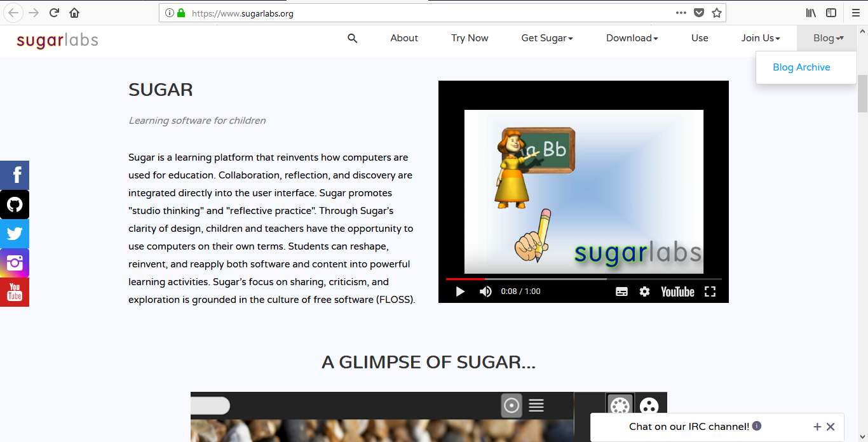This screenshot has width=868, height=442.
Task: Mute the video audio
Action: pyautogui.click(x=485, y=291)
